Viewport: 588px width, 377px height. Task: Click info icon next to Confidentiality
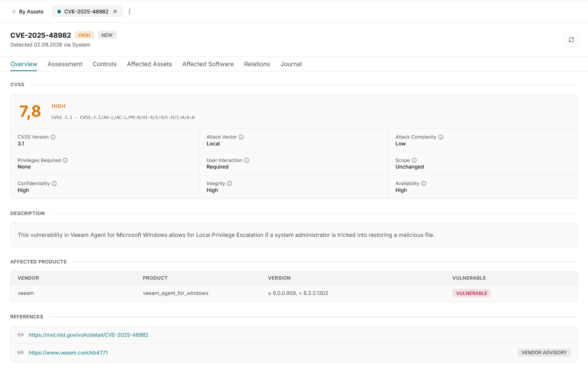pos(54,184)
